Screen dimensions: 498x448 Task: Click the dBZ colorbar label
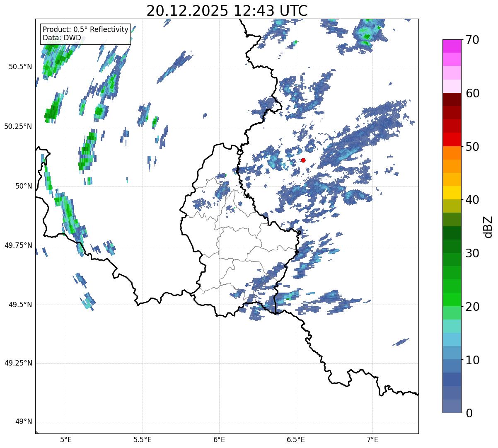click(488, 226)
